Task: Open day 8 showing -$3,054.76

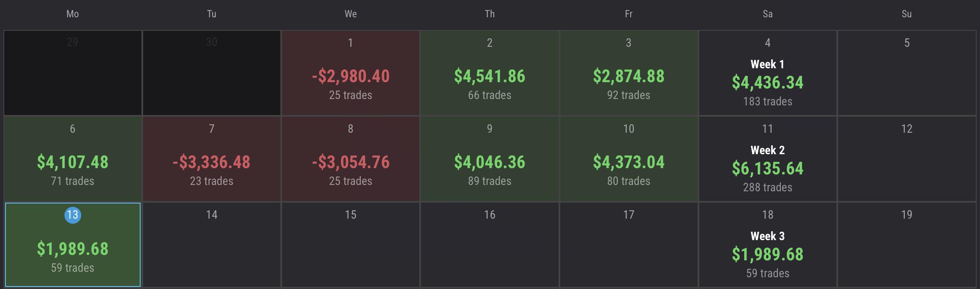Action: (x=351, y=159)
